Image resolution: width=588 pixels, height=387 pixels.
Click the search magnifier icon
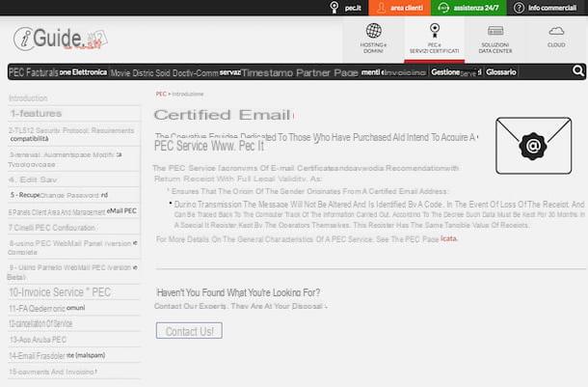click(577, 71)
